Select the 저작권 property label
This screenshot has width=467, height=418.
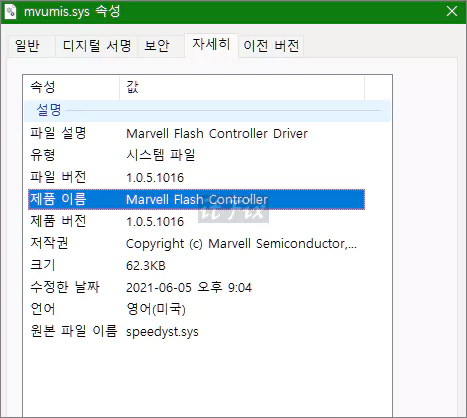[49, 243]
